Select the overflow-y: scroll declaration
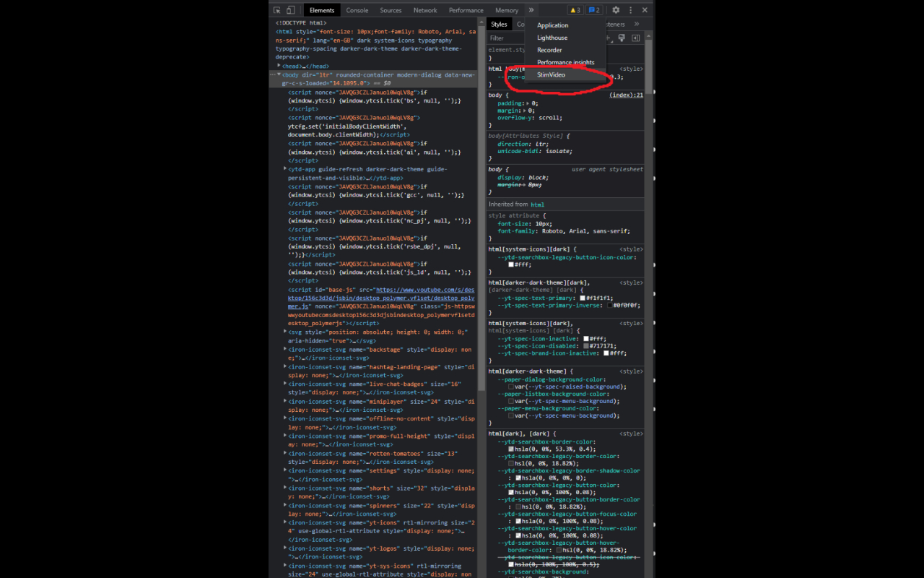This screenshot has height=578, width=924. [530, 118]
